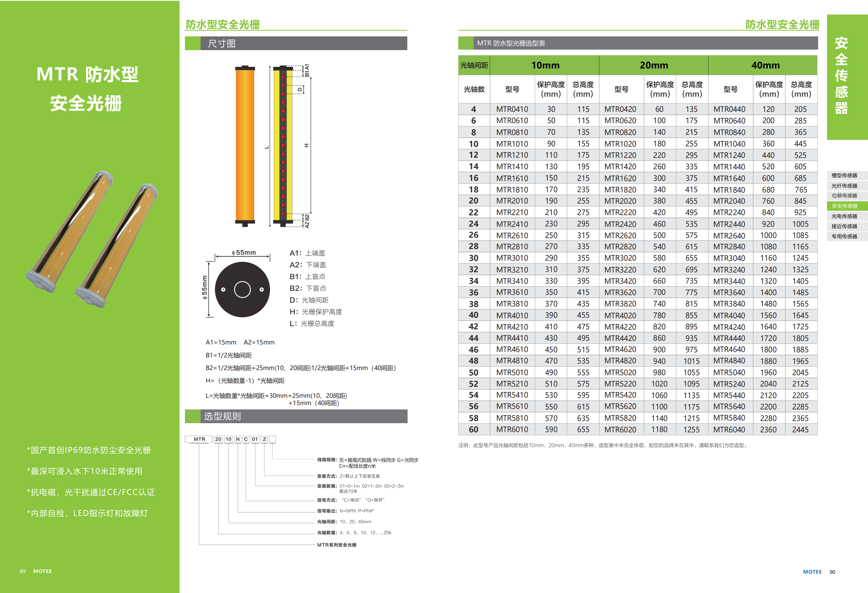Click the φ55mm round end cap diagram
The image size is (868, 593).
click(242, 289)
